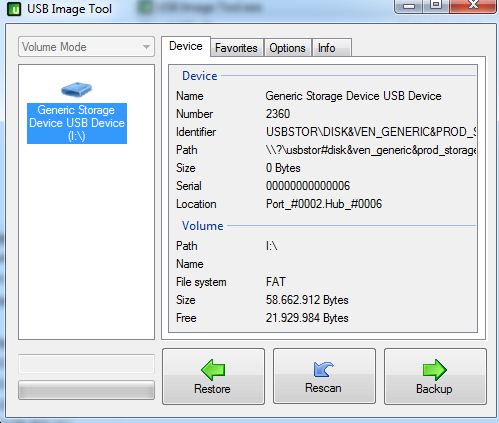Click the volume path I:\ value
This screenshot has height=423, width=499.
[x=272, y=246]
